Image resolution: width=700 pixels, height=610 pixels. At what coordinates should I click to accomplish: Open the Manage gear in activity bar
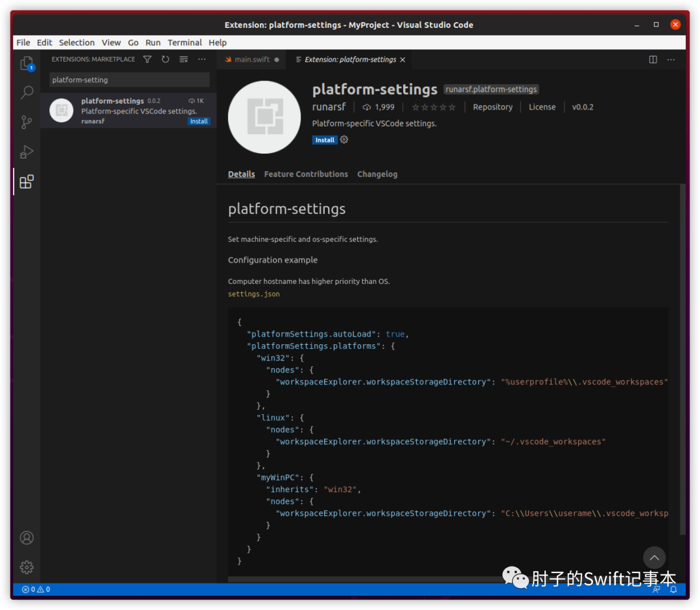(x=27, y=567)
